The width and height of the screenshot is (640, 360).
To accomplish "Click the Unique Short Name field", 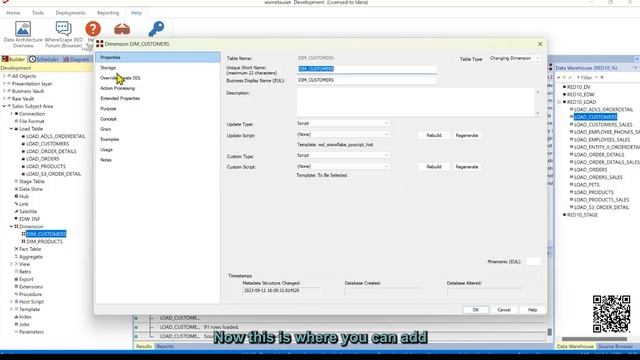I will (367, 69).
